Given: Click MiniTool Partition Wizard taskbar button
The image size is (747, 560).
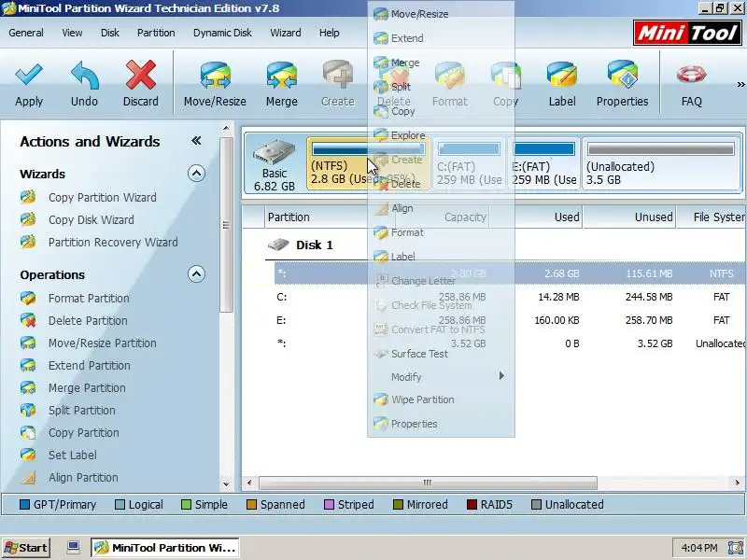Looking at the screenshot, I should pyautogui.click(x=165, y=548).
